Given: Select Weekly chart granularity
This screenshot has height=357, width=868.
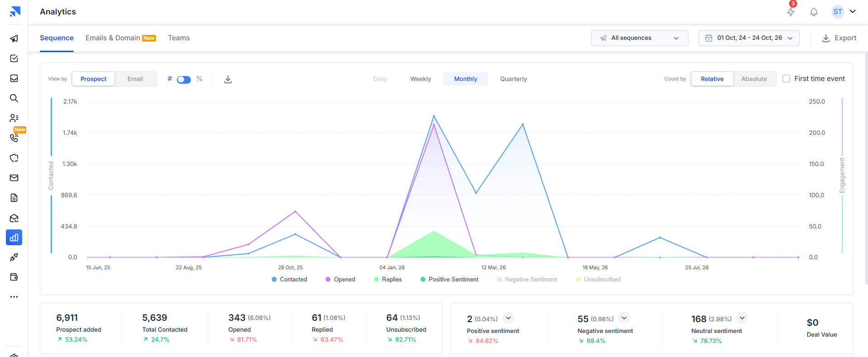Looking at the screenshot, I should pyautogui.click(x=421, y=79).
